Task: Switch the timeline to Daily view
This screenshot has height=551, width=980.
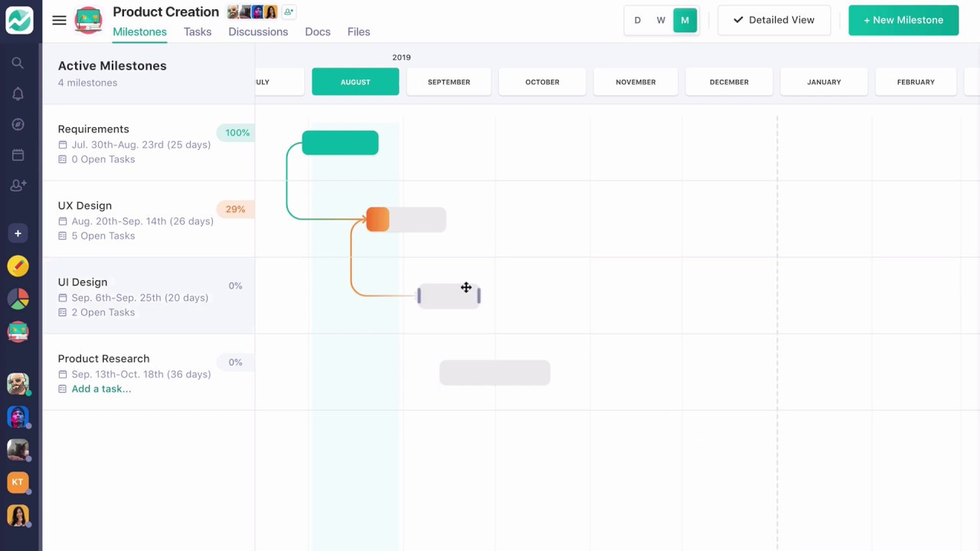Action: [637, 20]
